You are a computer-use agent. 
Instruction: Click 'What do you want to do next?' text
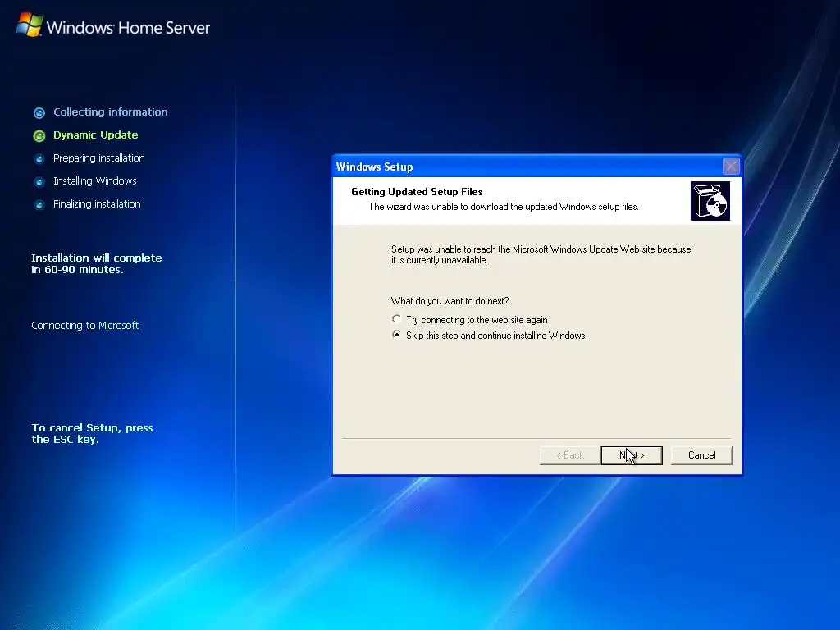pyautogui.click(x=450, y=301)
